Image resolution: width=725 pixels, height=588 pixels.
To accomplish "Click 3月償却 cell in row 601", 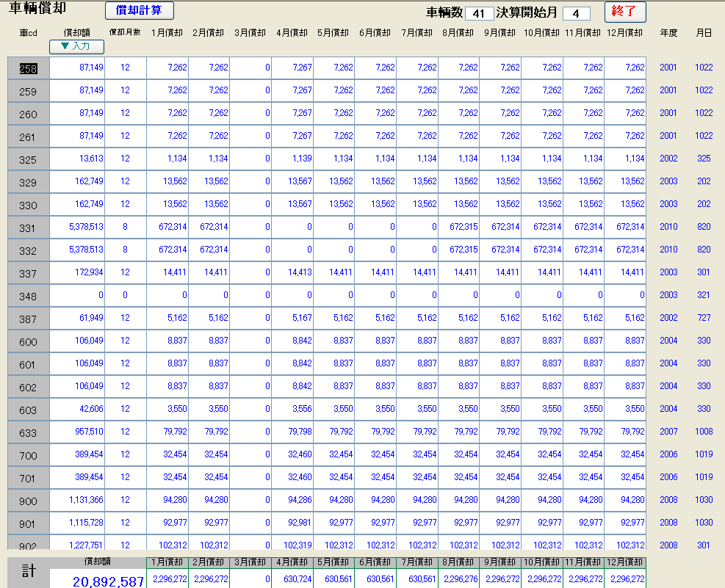I will [x=250, y=363].
